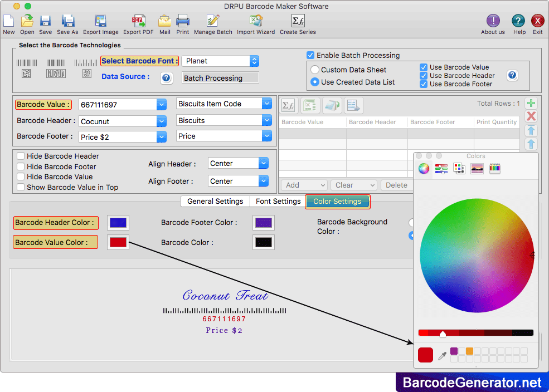
Task: Switch to color sliders picker mode
Action: (x=441, y=169)
